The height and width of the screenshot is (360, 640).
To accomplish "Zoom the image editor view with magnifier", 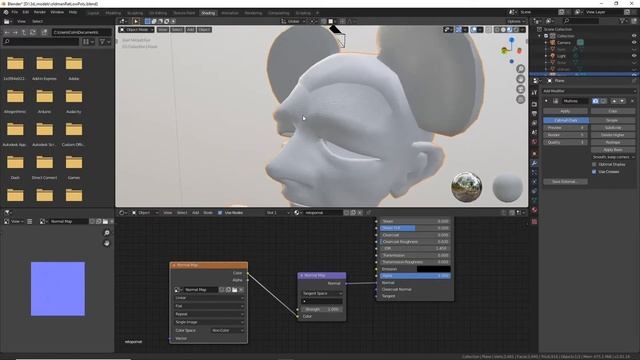I will pyautogui.click(x=107, y=233).
